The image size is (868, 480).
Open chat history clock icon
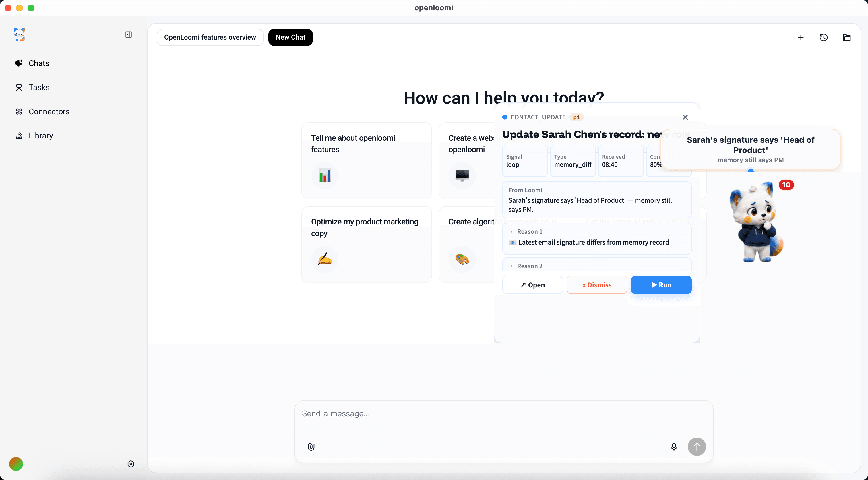[824, 38]
